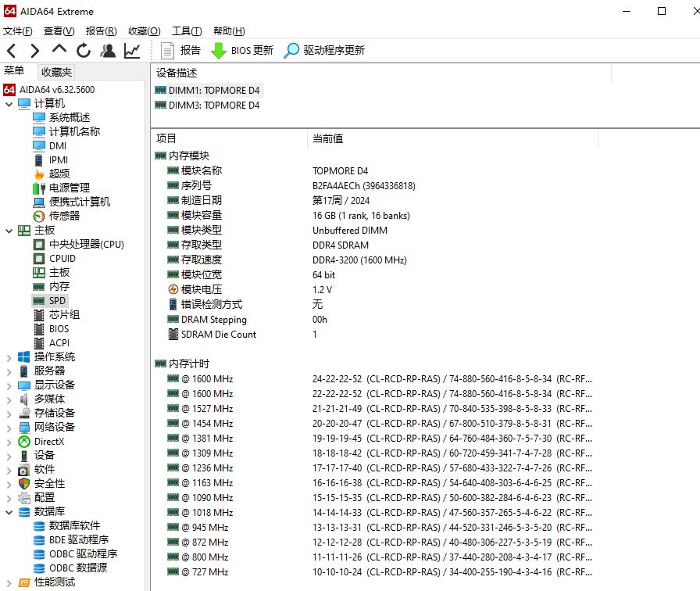This screenshot has width=700, height=591.
Task: Select BIOS in the tree
Action: pos(59,329)
